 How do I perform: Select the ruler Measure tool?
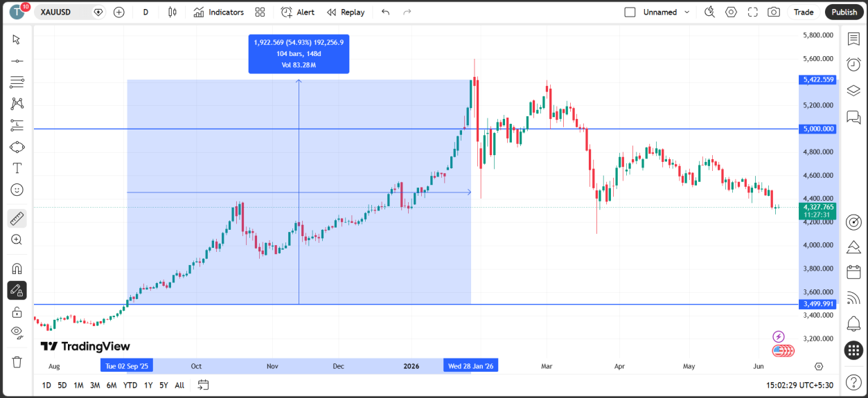[x=17, y=219]
